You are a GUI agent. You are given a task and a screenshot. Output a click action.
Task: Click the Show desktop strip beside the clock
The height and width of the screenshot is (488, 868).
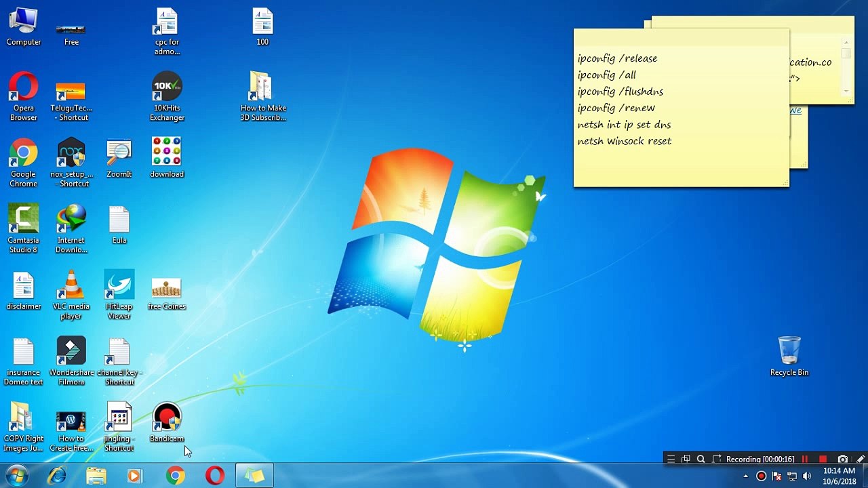[864, 476]
